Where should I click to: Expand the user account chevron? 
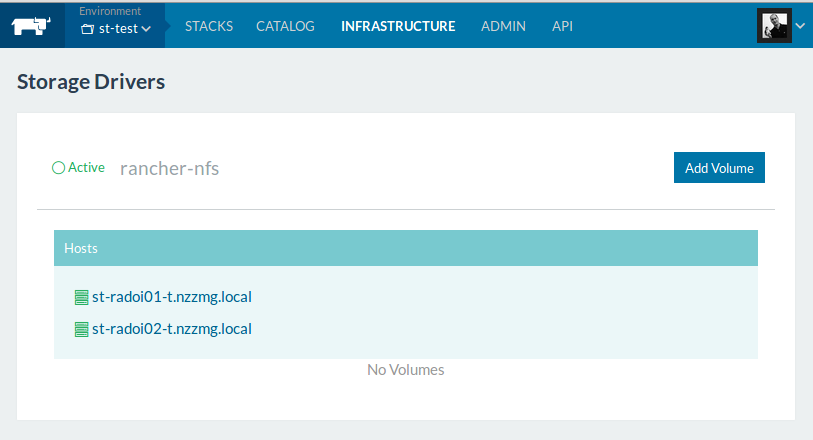point(801,25)
